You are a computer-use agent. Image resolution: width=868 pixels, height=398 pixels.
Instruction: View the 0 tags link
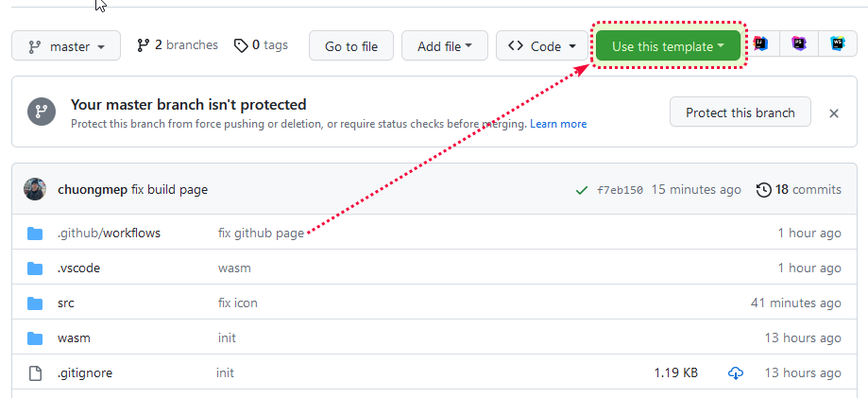(x=262, y=44)
